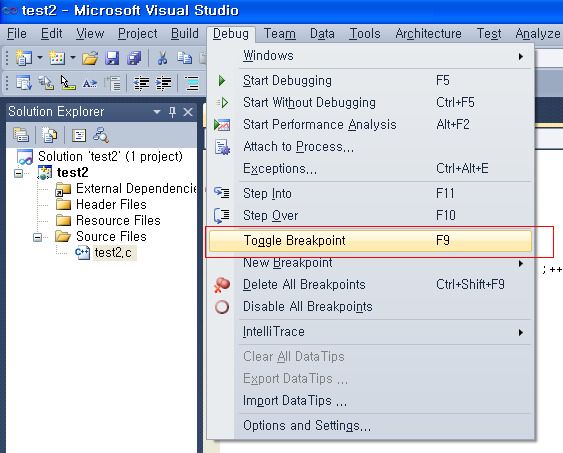The image size is (563, 453).
Task: Choose Attach to Process...
Action: (x=370, y=147)
